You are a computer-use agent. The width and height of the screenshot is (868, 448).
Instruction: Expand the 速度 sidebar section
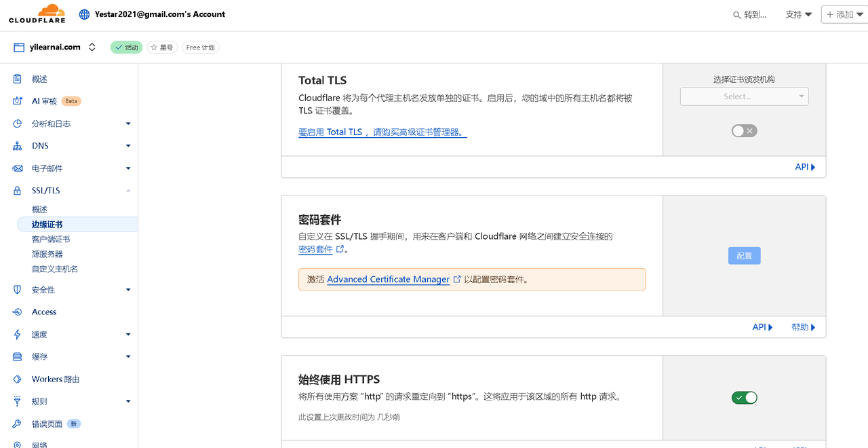click(128, 335)
